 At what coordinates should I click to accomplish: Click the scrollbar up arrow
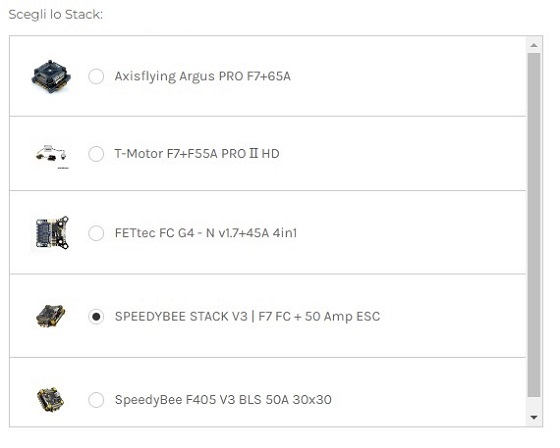(x=534, y=45)
